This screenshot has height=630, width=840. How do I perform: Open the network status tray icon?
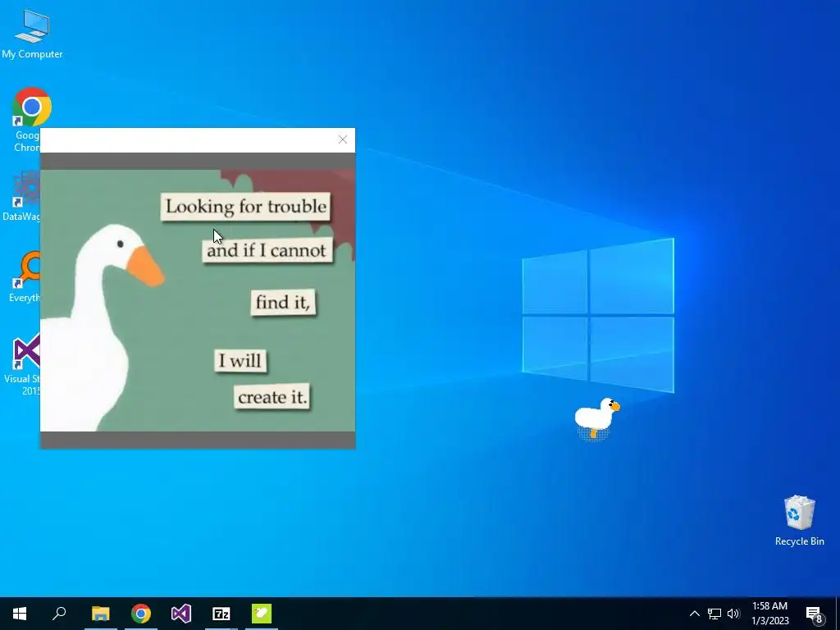click(714, 614)
